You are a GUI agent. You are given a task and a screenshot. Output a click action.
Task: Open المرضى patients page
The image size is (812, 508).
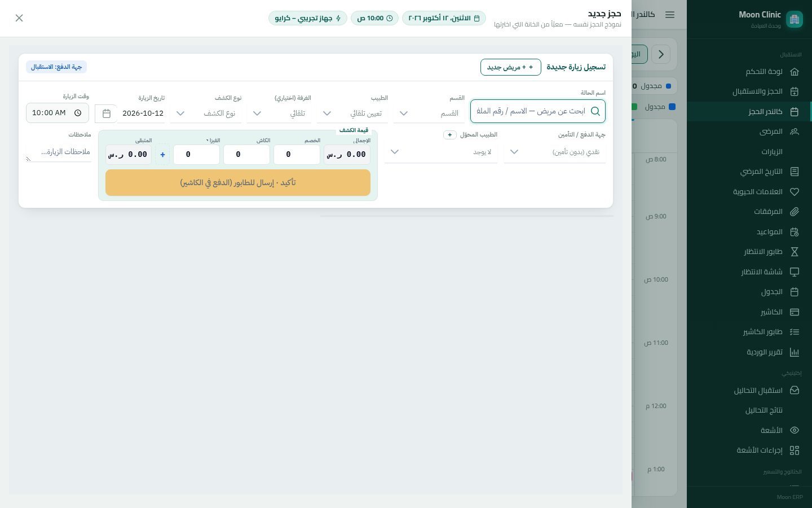(x=749, y=132)
